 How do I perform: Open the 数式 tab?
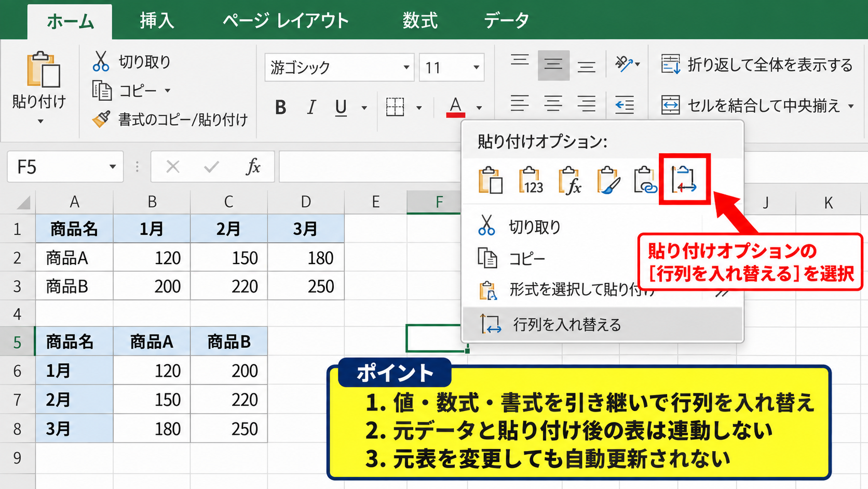click(x=420, y=21)
